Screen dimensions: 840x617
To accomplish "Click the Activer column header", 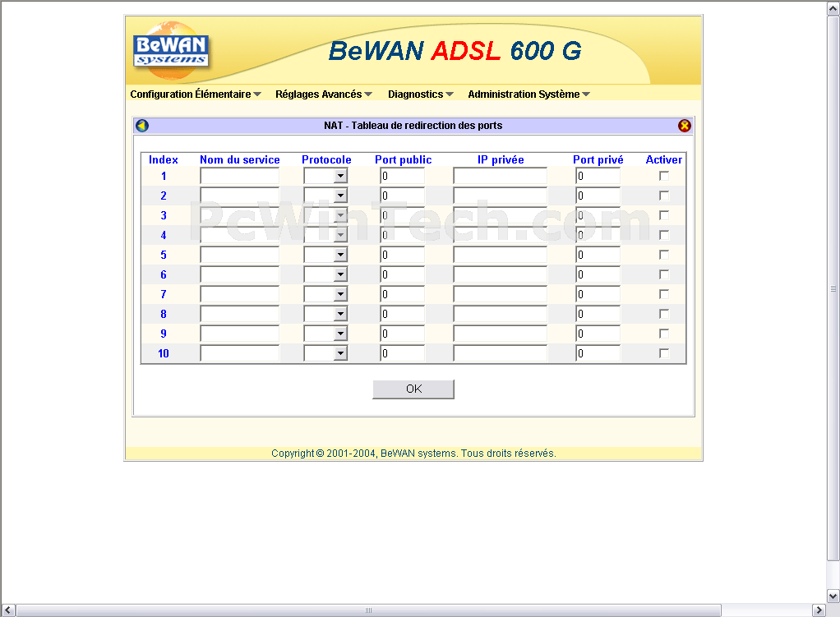I will [x=664, y=159].
